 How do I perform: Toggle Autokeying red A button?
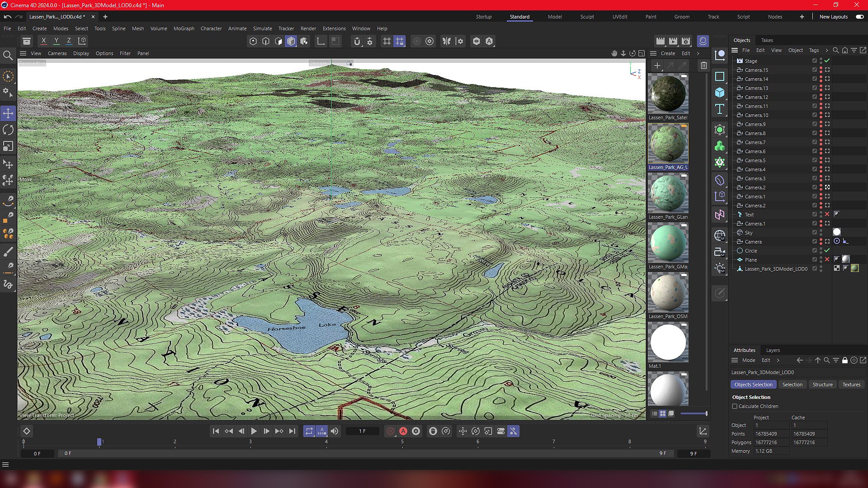coord(403,431)
